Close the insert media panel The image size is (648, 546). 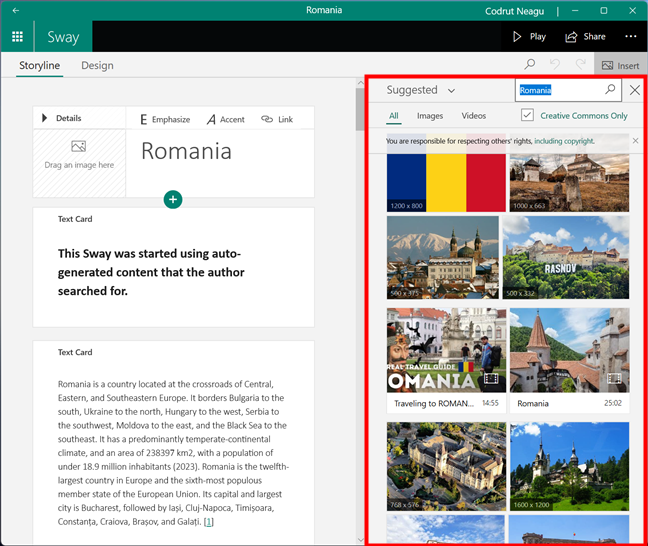(x=635, y=90)
